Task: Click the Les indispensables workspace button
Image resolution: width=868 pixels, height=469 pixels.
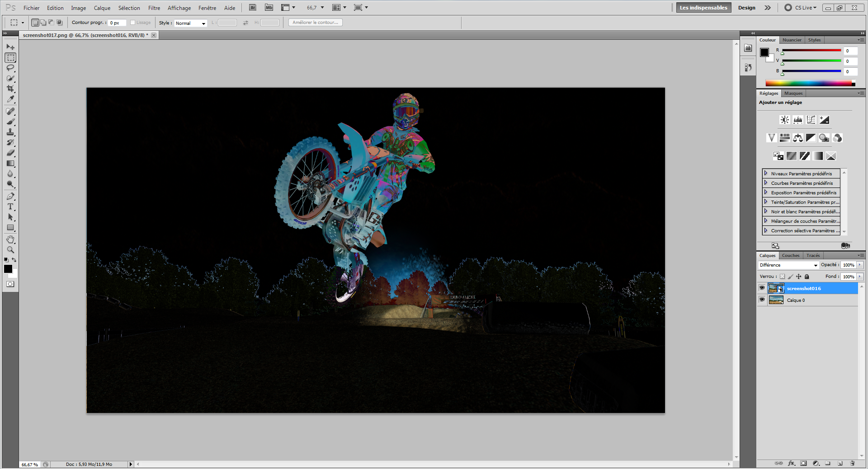Action: point(703,8)
